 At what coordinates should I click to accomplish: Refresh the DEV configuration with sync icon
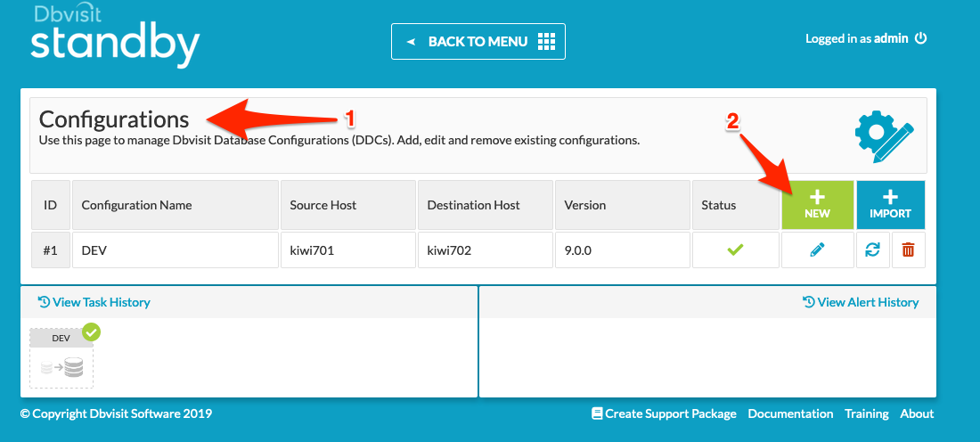[x=873, y=250]
